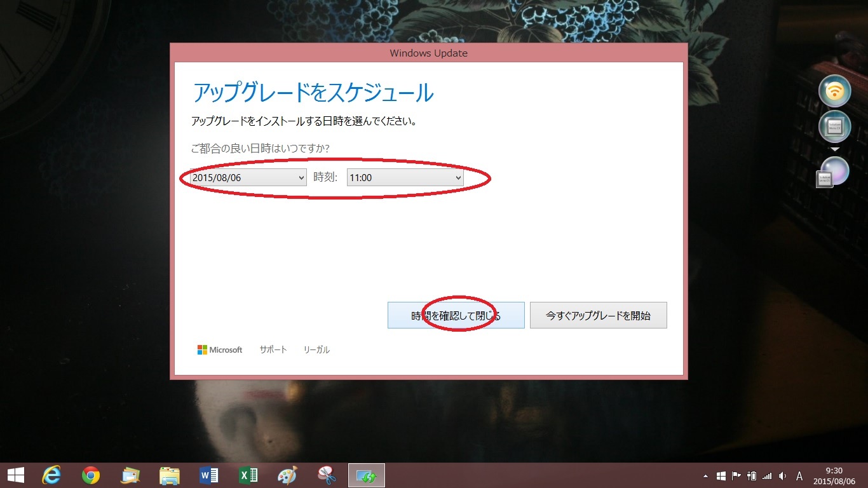This screenshot has width=868, height=488.
Task: Open File Explorer folder icon on taskbar
Action: pos(170,475)
